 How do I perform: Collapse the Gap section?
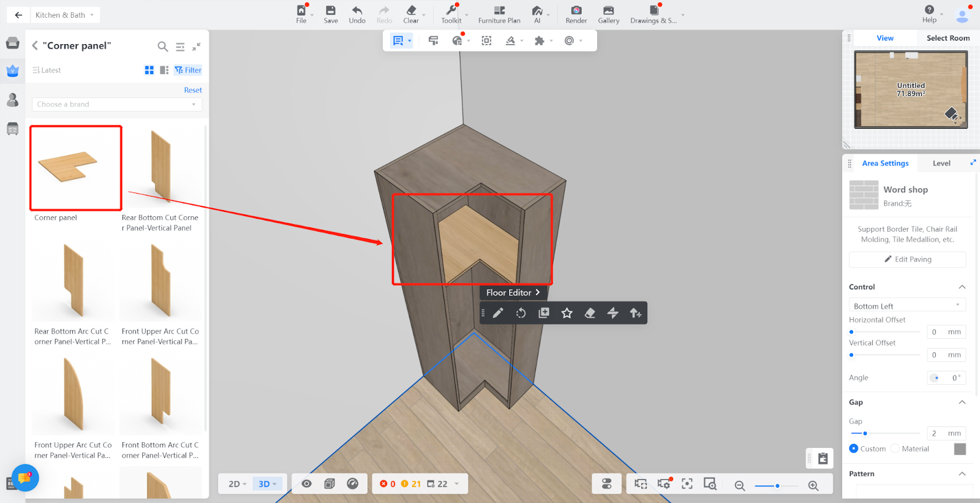(962, 403)
